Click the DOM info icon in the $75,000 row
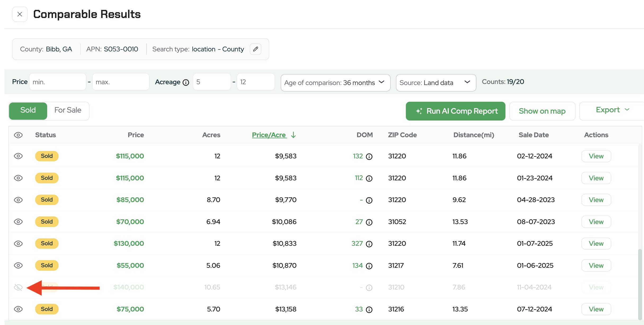This screenshot has width=644, height=325. (x=369, y=310)
